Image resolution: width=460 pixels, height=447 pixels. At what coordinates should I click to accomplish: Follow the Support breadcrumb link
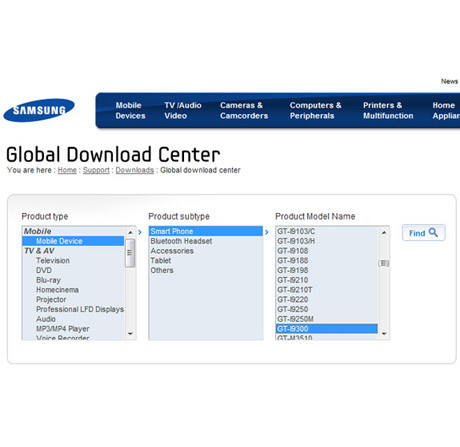point(96,170)
